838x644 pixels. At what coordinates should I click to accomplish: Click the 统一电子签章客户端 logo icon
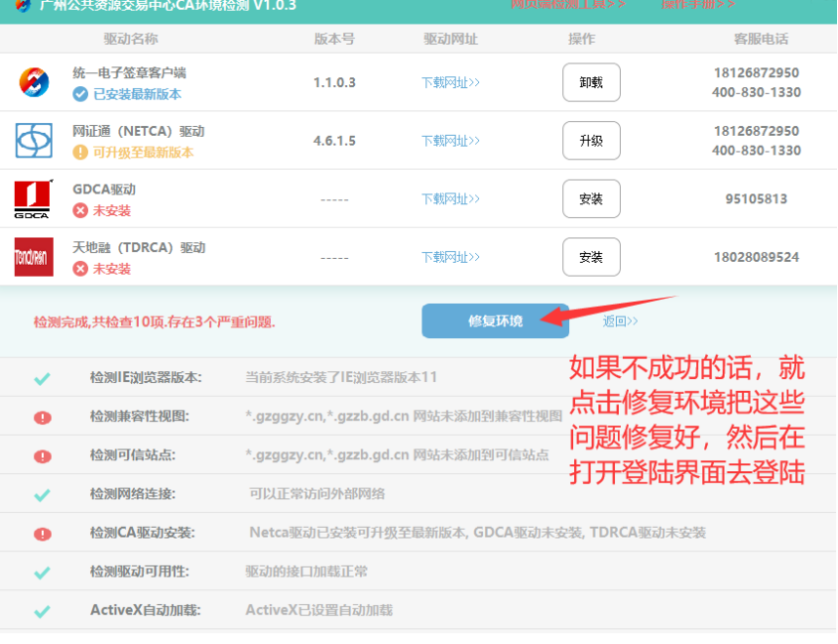[34, 82]
